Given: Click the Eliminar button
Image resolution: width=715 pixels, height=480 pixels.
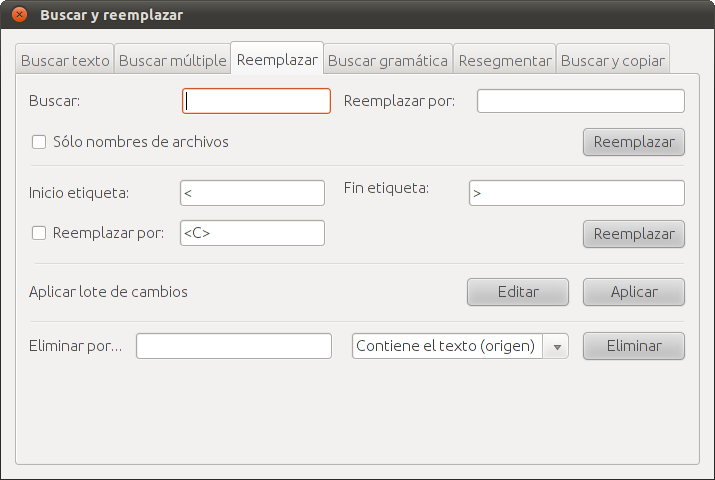Looking at the screenshot, I should 634,346.
